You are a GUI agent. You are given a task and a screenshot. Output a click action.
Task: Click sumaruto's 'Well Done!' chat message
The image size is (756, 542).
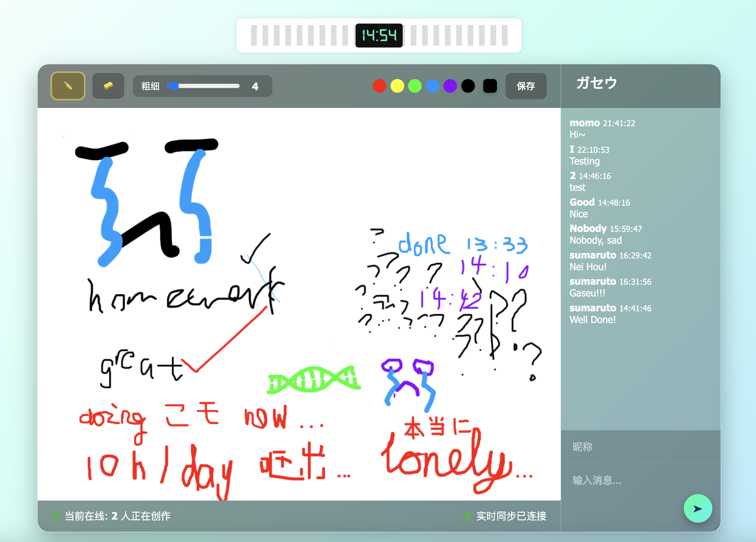pyautogui.click(x=592, y=320)
